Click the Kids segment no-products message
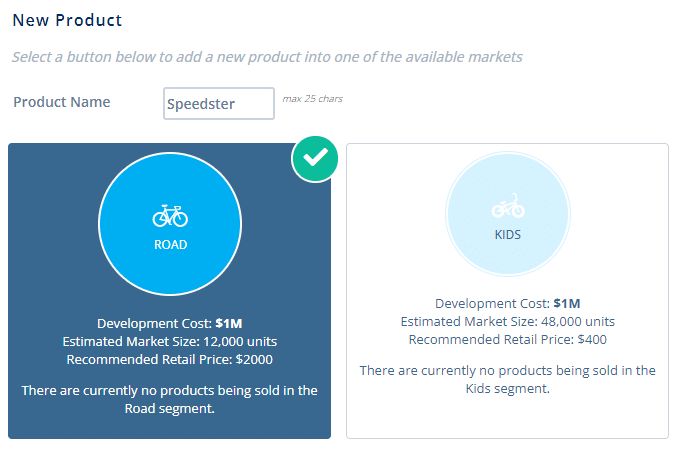The image size is (682, 454). coord(507,379)
